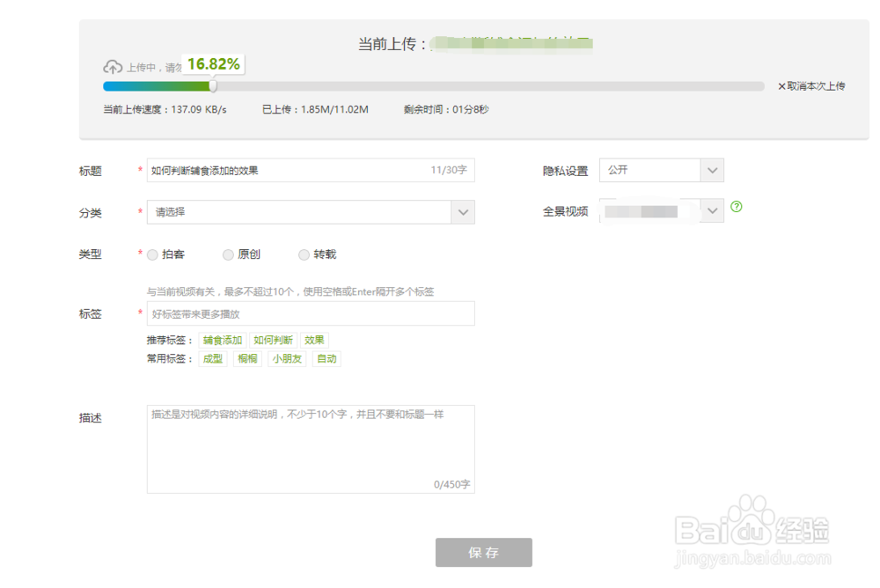Click inside the 标签 tag input field
This screenshot has height=588, width=880.
310,313
